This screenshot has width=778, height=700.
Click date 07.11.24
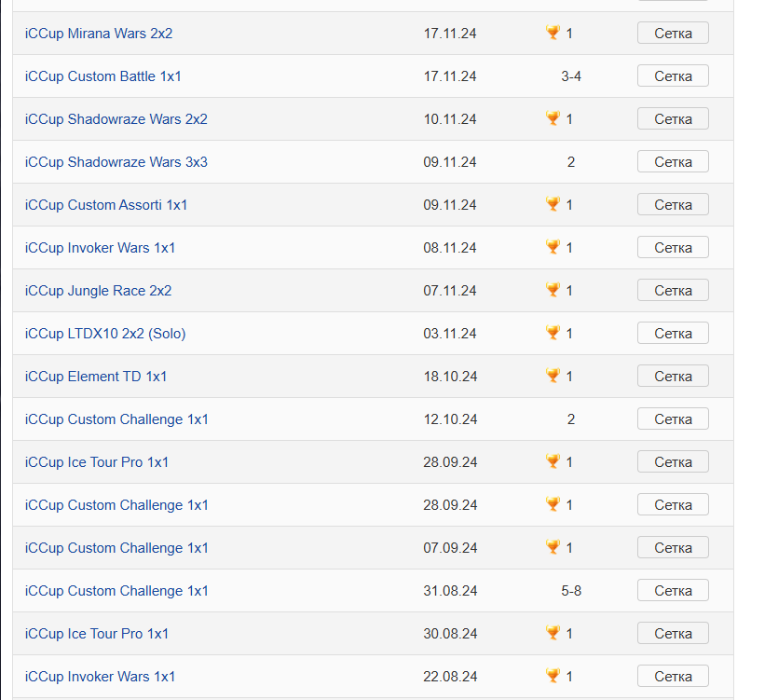coord(450,291)
